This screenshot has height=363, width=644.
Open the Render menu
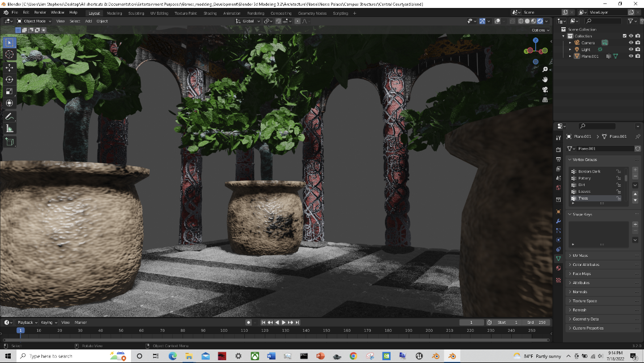(x=40, y=12)
